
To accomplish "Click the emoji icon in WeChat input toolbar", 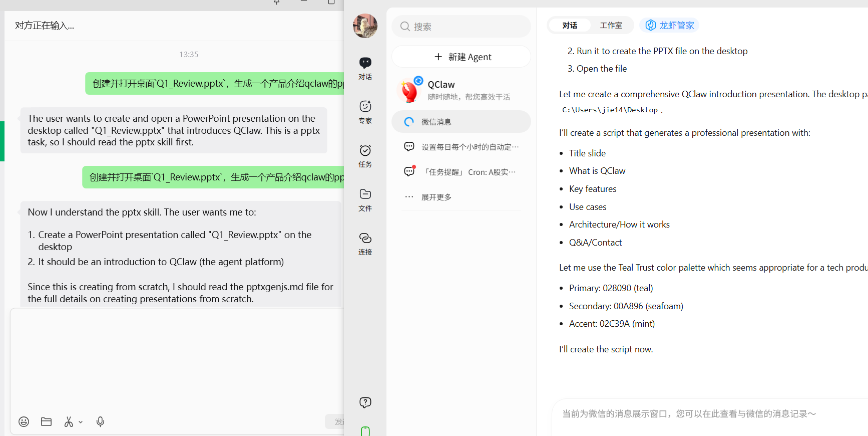I will tap(24, 422).
